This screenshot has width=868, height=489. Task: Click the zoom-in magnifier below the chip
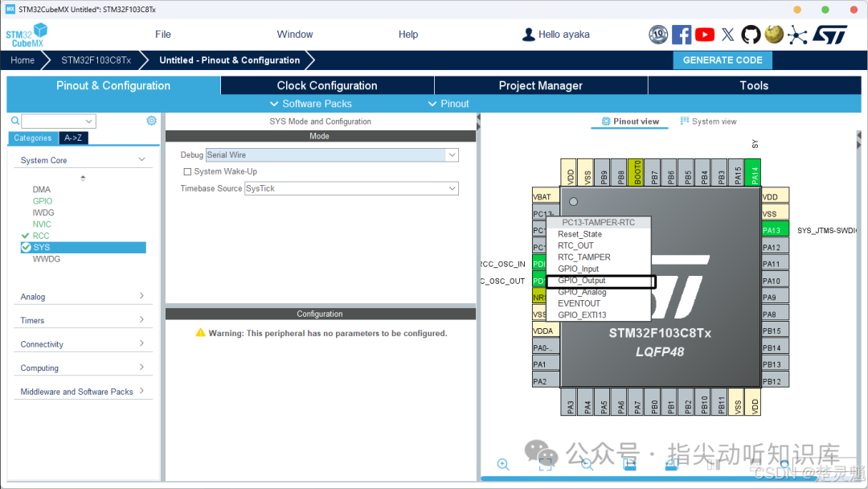tap(503, 465)
